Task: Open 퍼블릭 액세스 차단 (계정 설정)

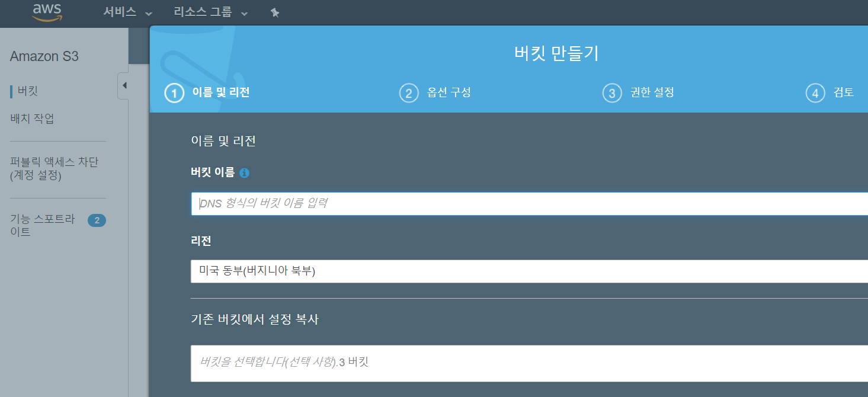Action: tap(55, 168)
